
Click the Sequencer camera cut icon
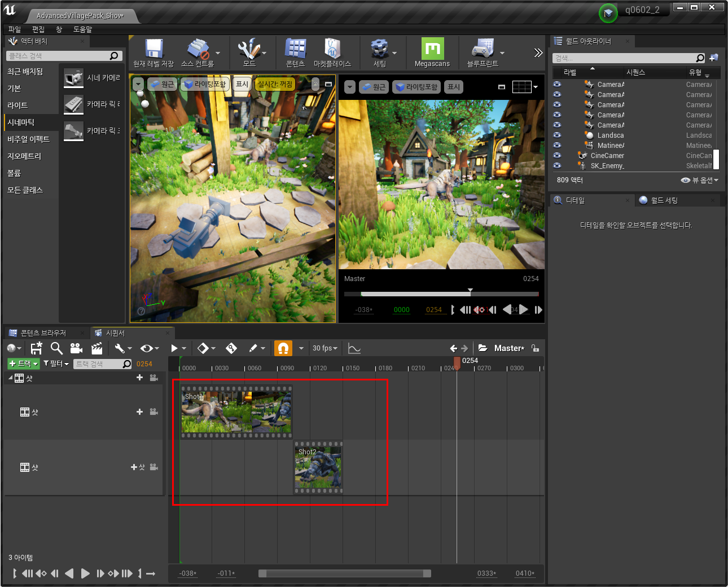tap(76, 348)
